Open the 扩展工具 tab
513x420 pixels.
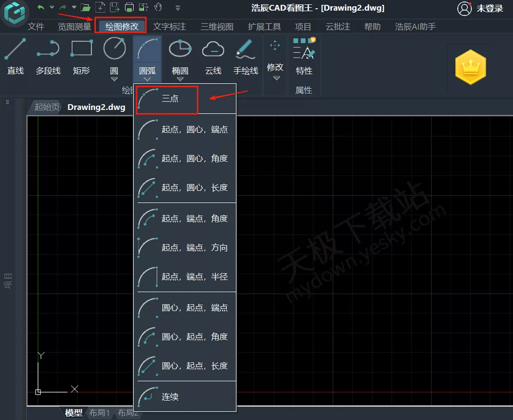pyautogui.click(x=264, y=27)
